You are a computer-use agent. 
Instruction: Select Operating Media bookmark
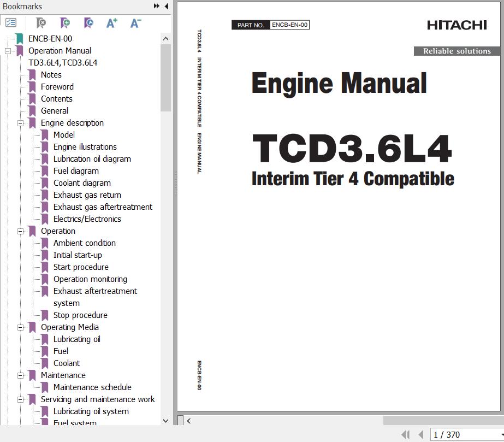click(70, 327)
